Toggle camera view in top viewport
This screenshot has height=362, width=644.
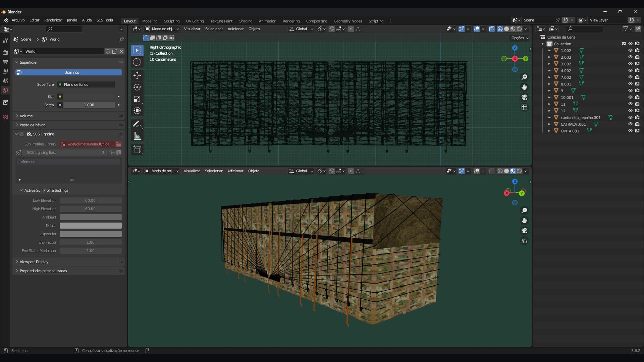(524, 97)
